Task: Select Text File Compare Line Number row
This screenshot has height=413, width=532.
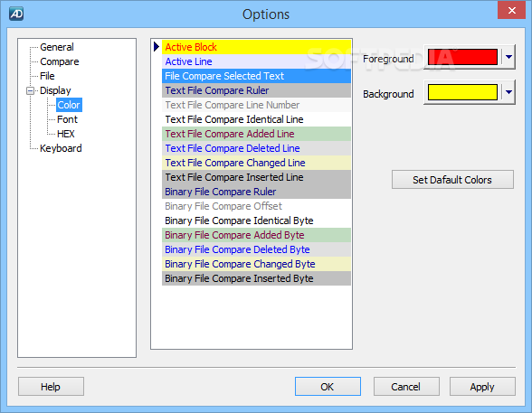Action: pyautogui.click(x=256, y=105)
